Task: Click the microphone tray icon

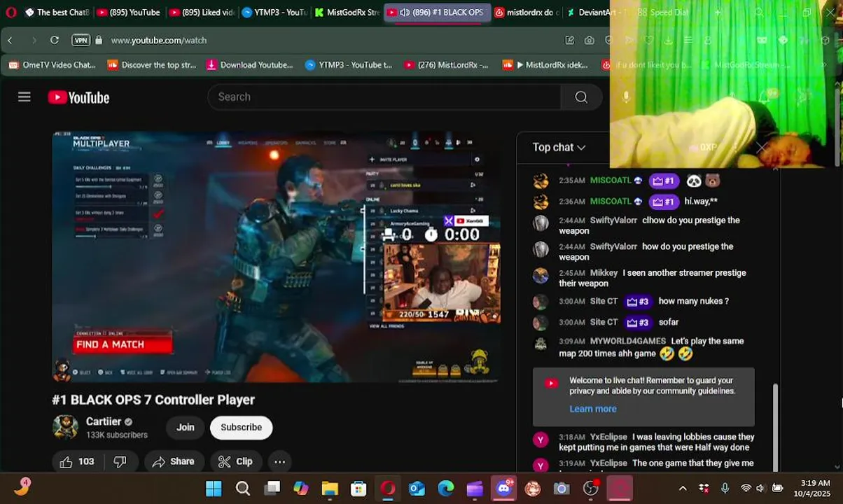Action: [x=725, y=488]
